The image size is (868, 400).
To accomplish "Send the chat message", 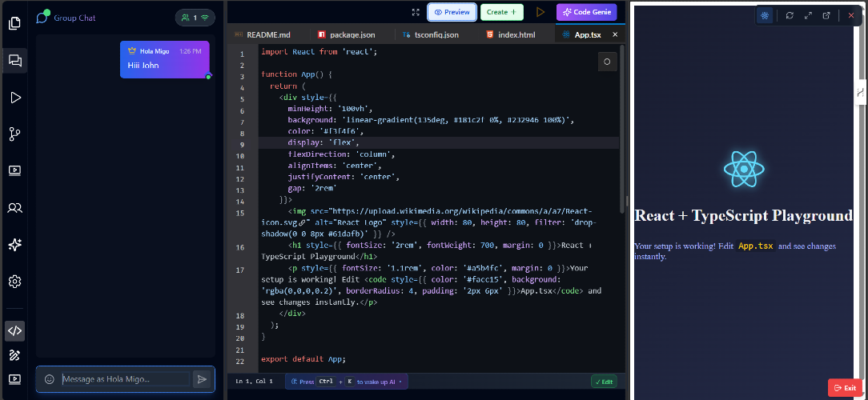I will click(202, 379).
